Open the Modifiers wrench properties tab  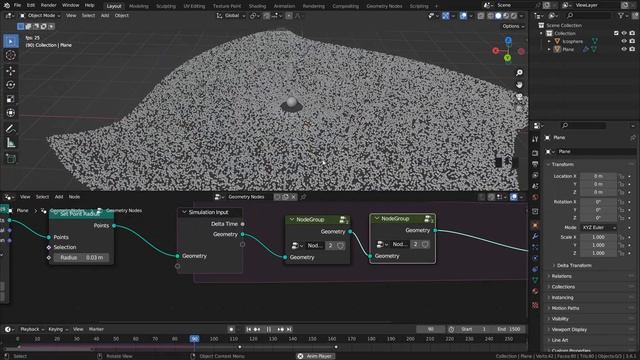(535, 236)
